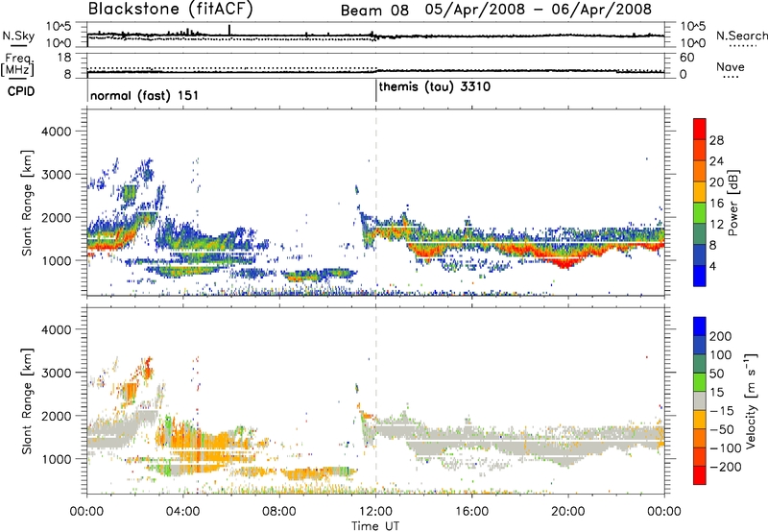Click the 'normal (fast) 151' CPID text
Screen dimensions: 768x532
tap(145, 95)
